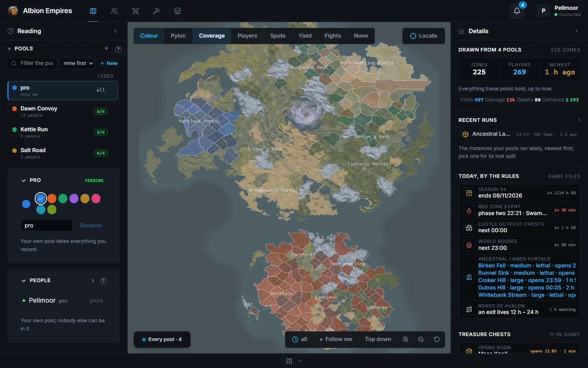
Task: Click the Ancestral Lands Portals gate icon
Action: click(469, 277)
